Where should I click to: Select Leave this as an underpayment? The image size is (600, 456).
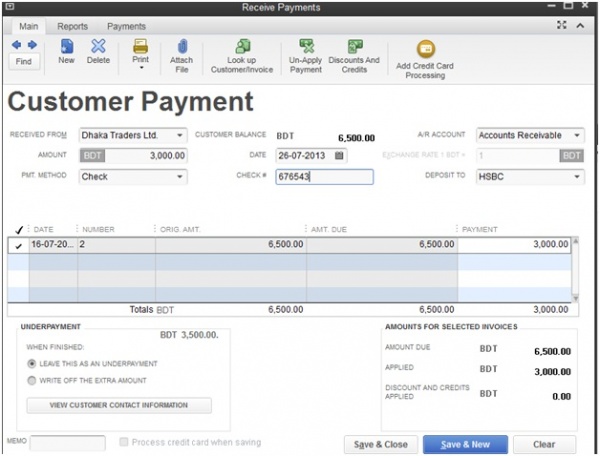(32, 363)
